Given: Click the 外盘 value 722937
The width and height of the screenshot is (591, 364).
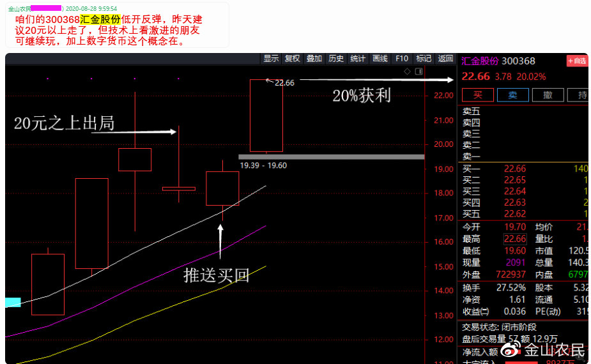Looking at the screenshot, I should point(510,275).
